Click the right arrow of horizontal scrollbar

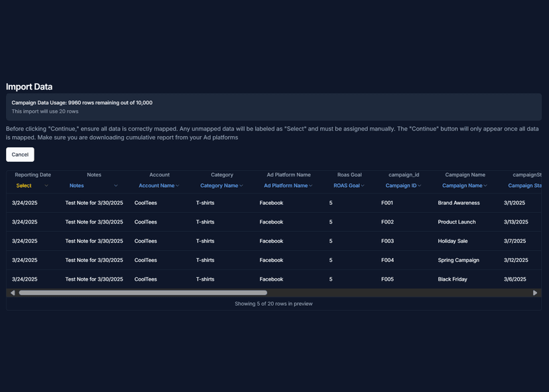point(535,293)
